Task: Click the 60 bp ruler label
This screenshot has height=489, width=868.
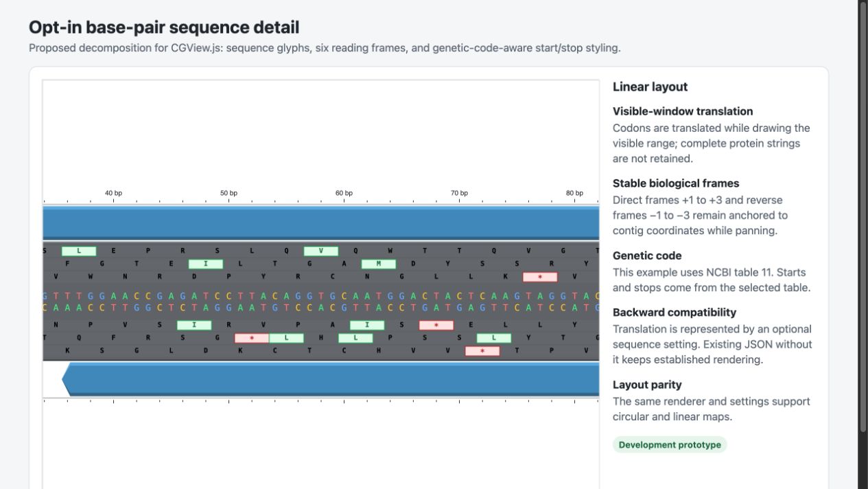Action: [x=344, y=193]
